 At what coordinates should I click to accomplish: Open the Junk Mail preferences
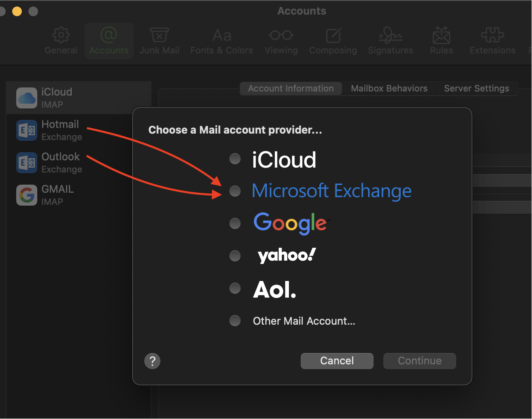[159, 41]
